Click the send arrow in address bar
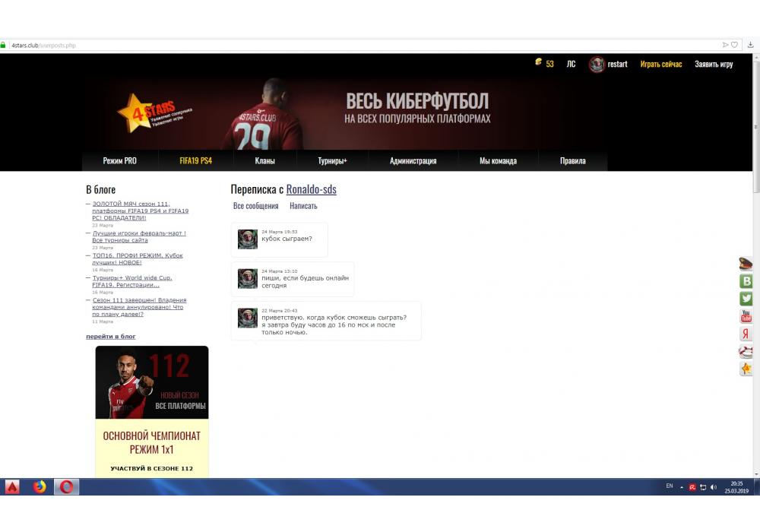This screenshot has width=760, height=532. (726, 45)
